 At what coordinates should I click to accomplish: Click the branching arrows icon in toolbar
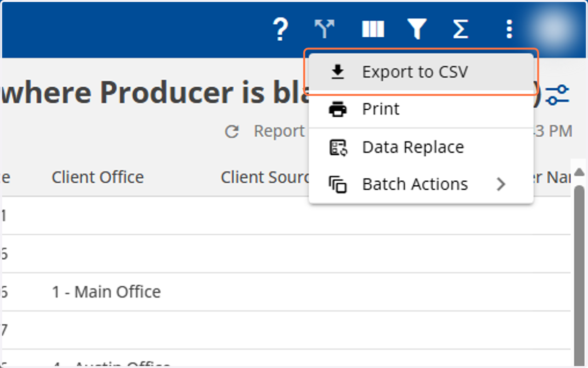click(325, 29)
